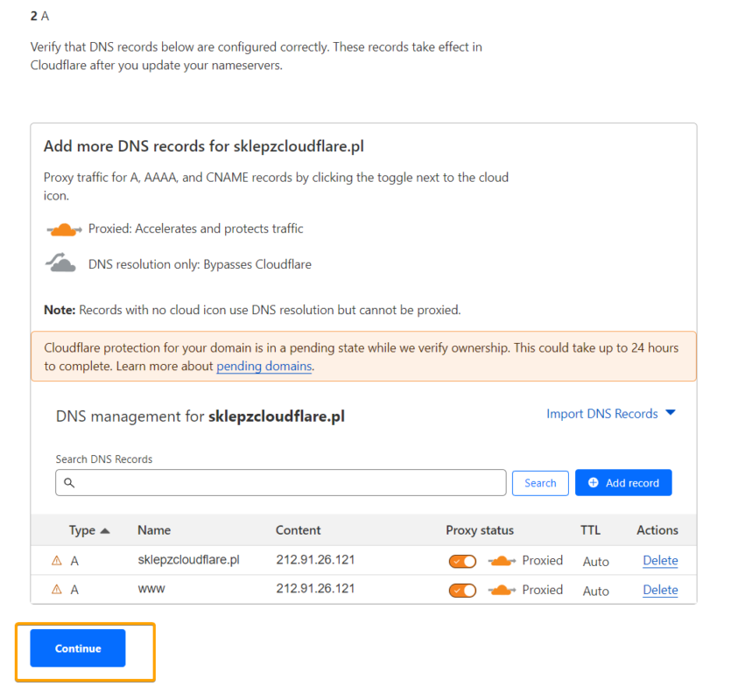Click the magnifier icon in the search box
This screenshot has width=738, height=700.
coord(69,483)
